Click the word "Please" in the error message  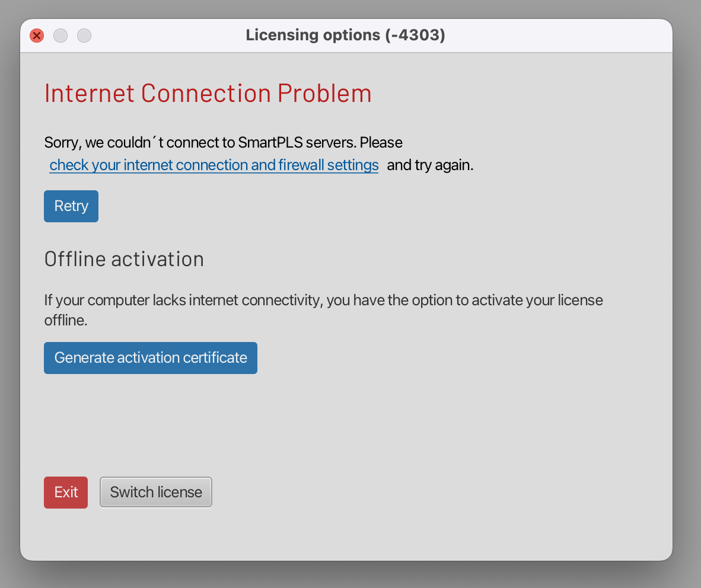pos(381,143)
